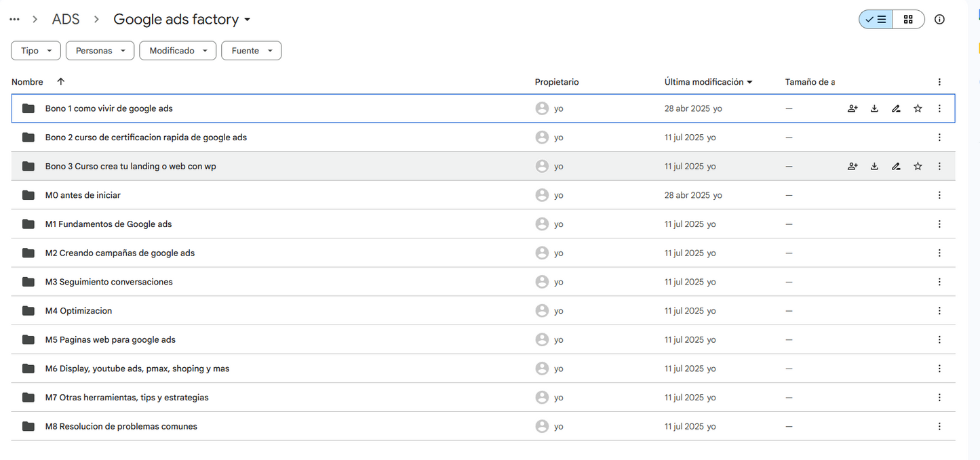Open more actions for Bono 1 row
The width and height of the screenshot is (980, 460).
tap(939, 108)
